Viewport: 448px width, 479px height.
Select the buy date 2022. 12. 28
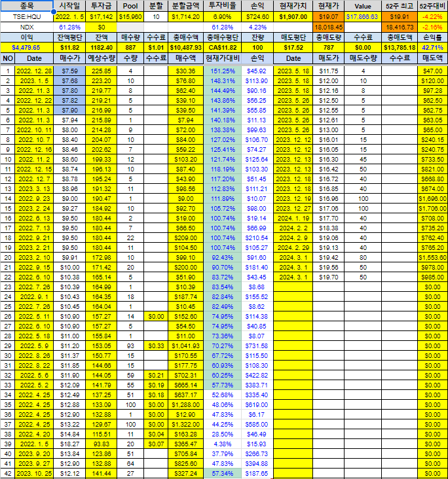coord(34,71)
